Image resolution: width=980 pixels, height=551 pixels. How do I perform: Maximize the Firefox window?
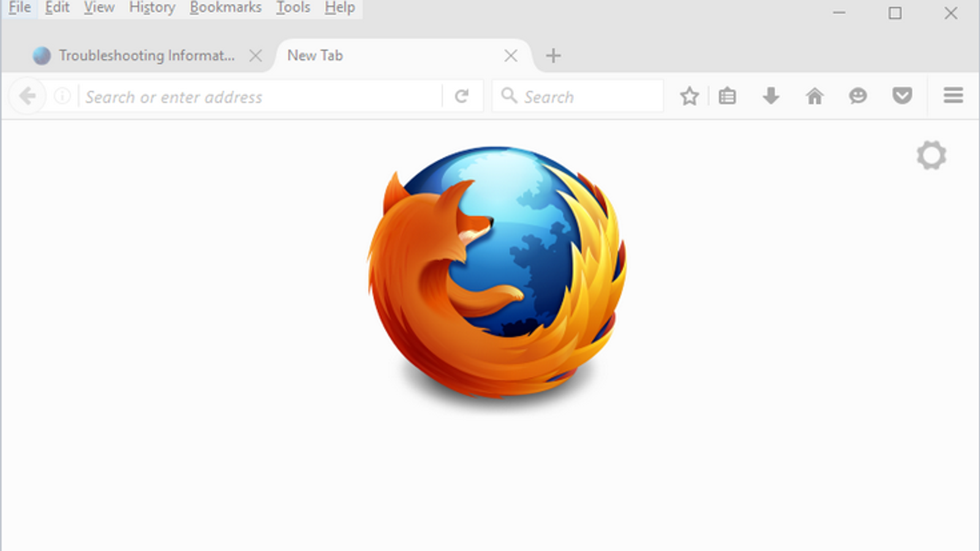pos(895,13)
